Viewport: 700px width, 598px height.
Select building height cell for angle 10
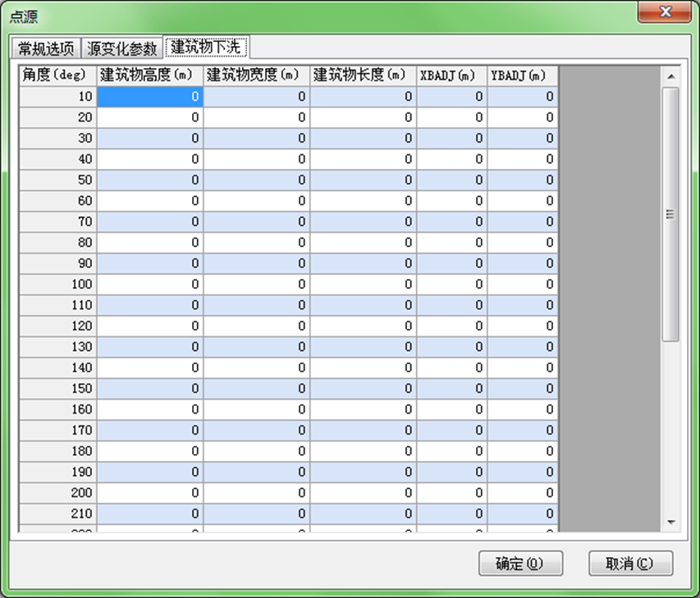click(x=150, y=97)
